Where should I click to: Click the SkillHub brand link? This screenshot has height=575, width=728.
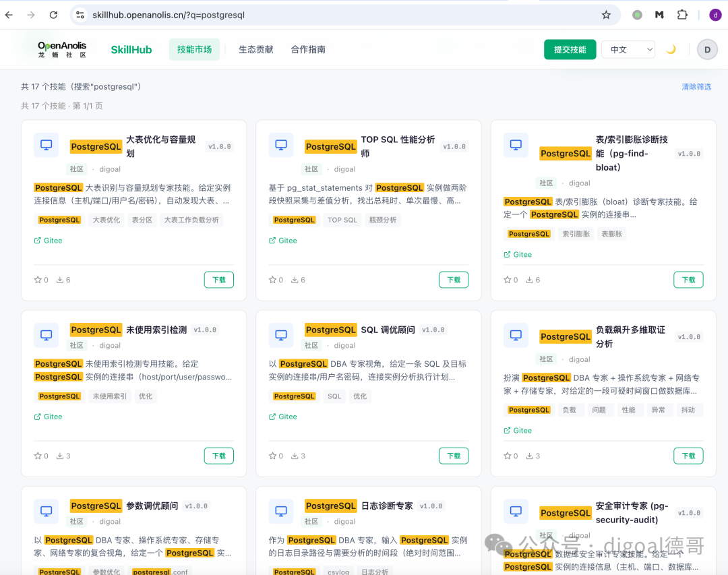coord(131,50)
